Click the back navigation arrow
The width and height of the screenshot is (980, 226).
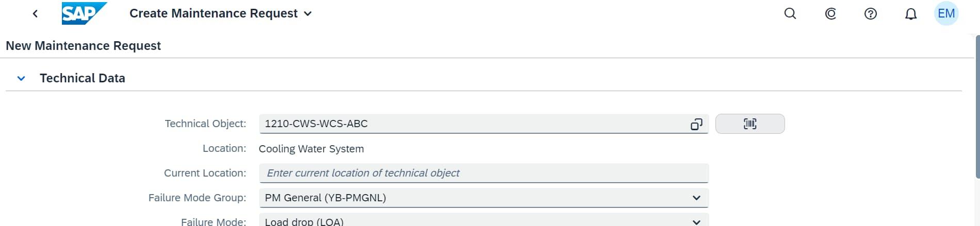click(35, 14)
